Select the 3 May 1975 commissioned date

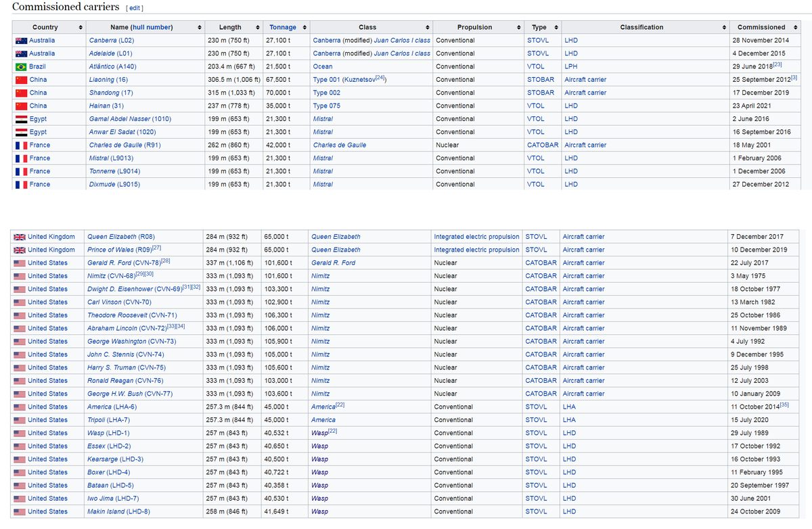click(763, 276)
